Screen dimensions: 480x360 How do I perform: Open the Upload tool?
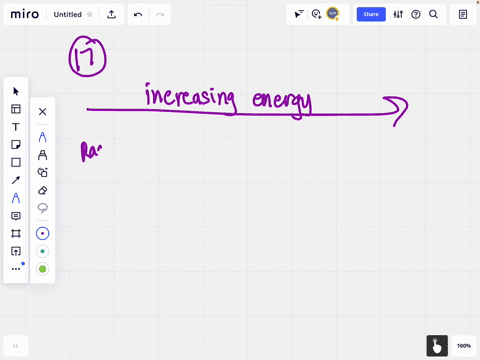[16, 251]
